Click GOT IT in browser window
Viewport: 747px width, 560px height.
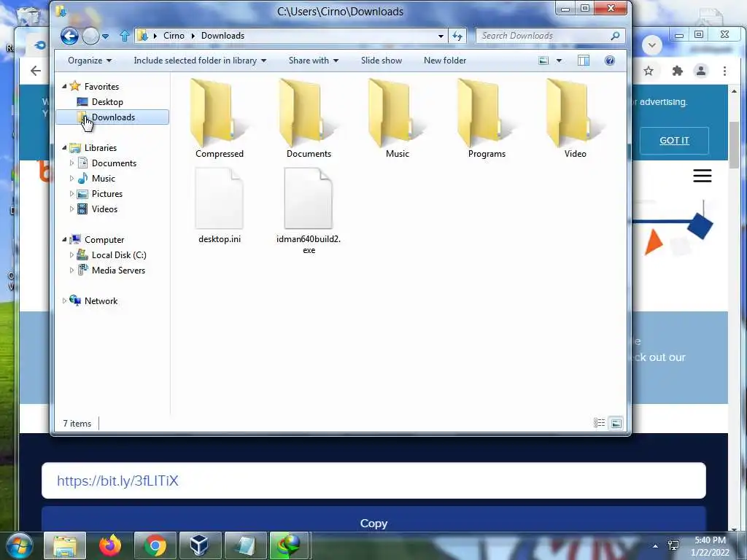click(x=674, y=141)
